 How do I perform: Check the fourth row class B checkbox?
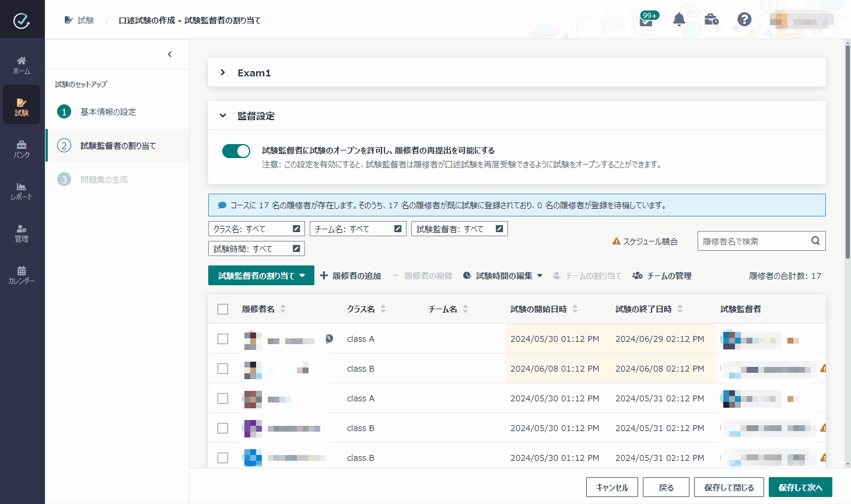(223, 428)
